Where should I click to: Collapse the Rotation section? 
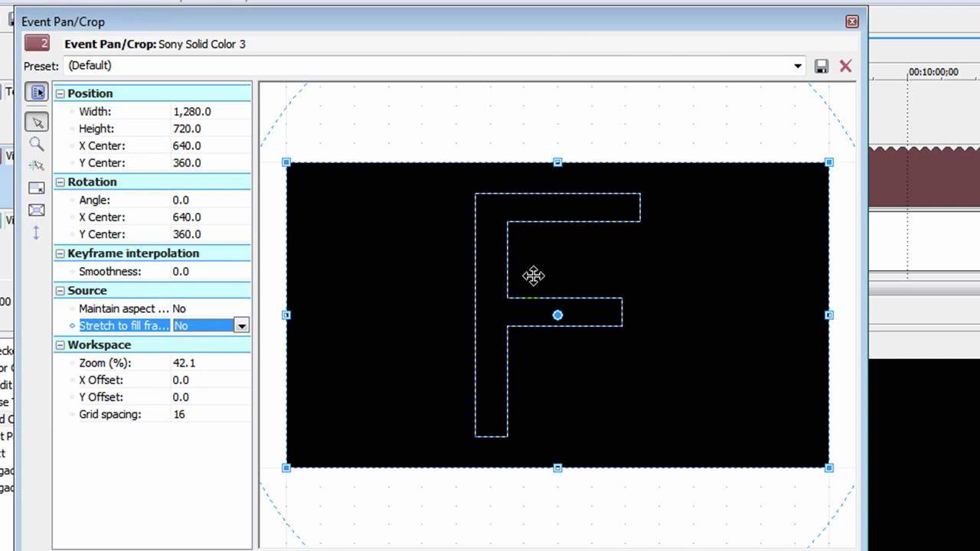coord(60,182)
